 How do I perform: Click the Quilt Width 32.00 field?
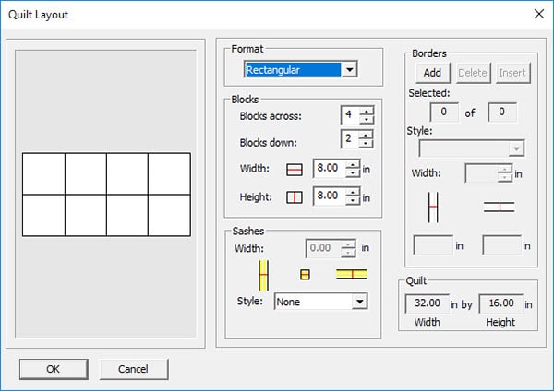pyautogui.click(x=428, y=303)
